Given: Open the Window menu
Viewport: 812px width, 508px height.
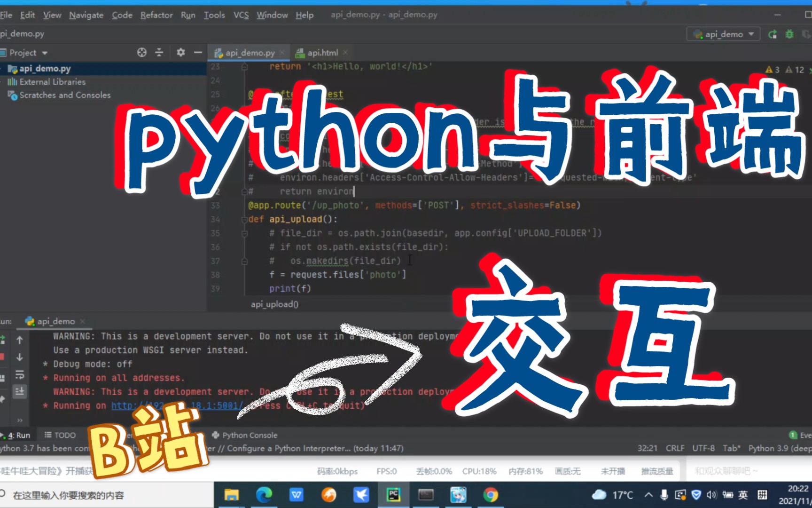Looking at the screenshot, I should (272, 15).
